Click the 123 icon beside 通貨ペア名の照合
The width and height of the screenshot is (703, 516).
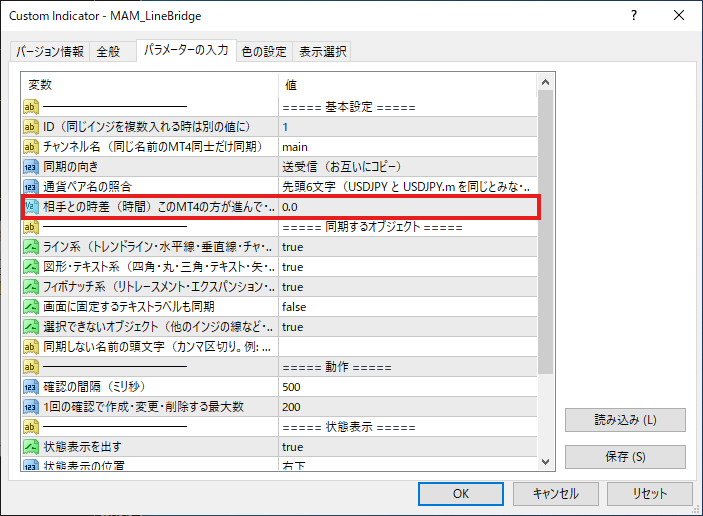click(30, 187)
